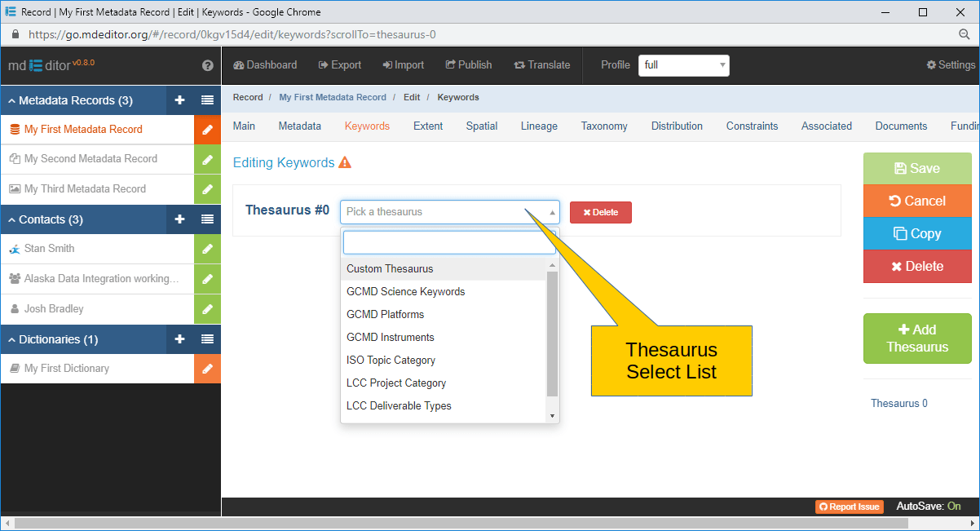Click the Add Thesaurus button

(x=917, y=339)
